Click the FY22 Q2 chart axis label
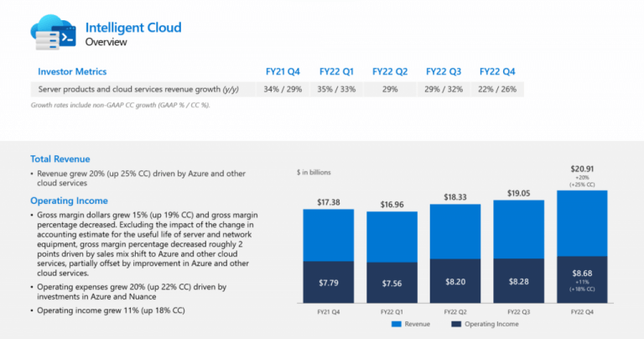 [x=455, y=312]
